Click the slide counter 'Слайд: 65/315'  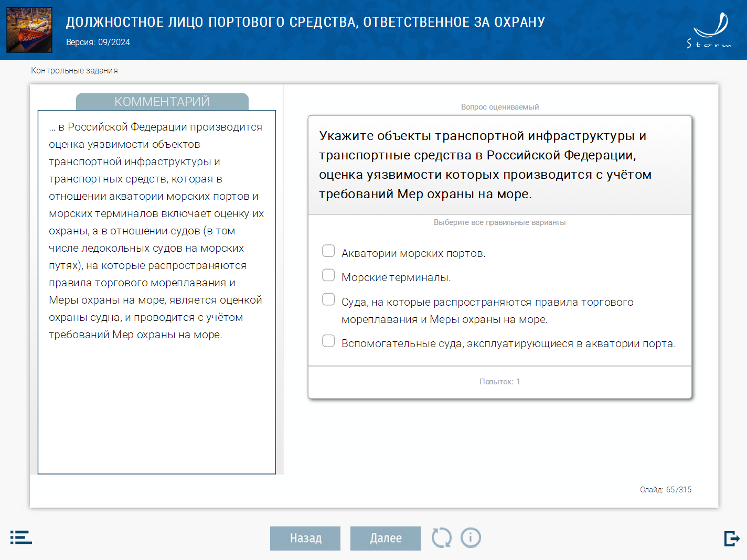pos(666,490)
